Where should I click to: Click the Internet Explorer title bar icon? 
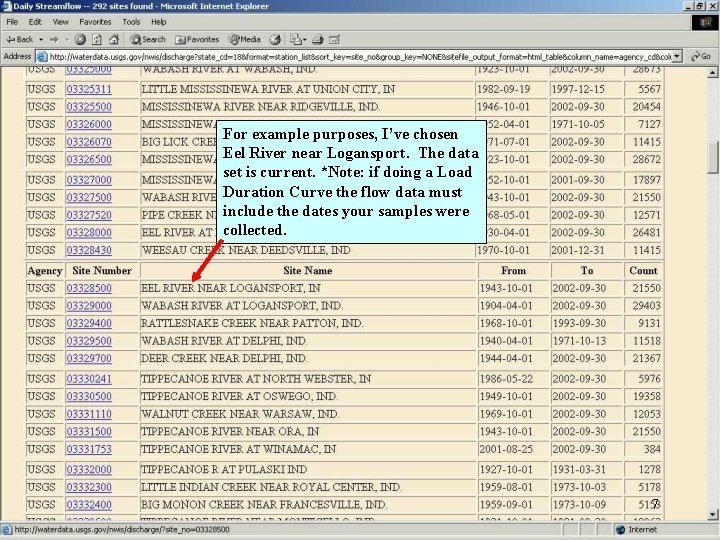(6, 6)
